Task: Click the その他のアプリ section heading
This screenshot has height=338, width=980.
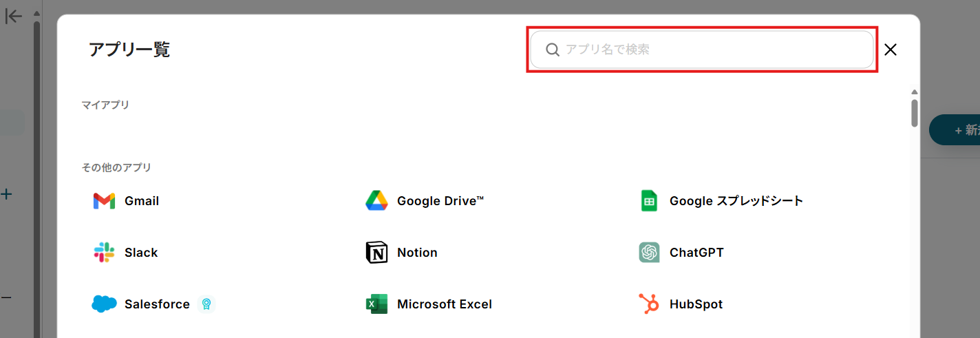Action: tap(116, 167)
